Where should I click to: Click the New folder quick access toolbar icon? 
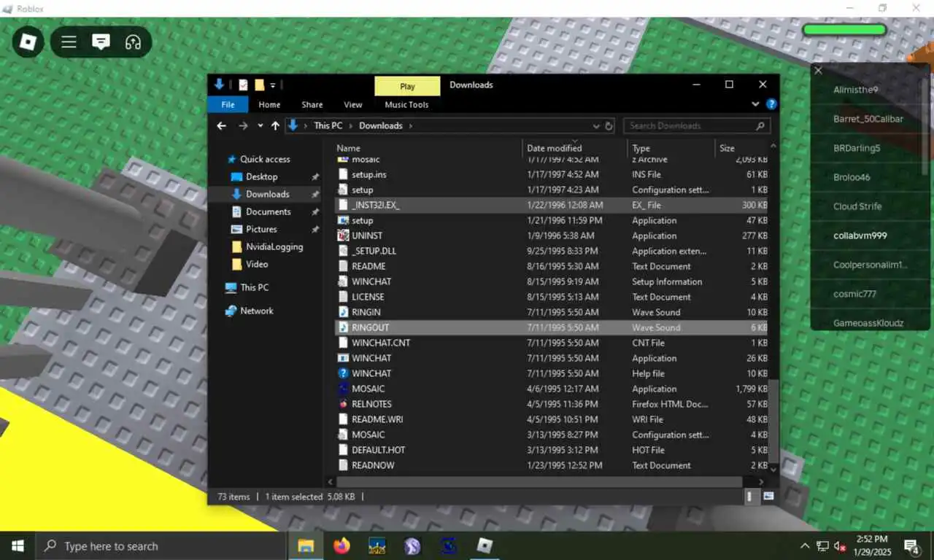point(259,85)
